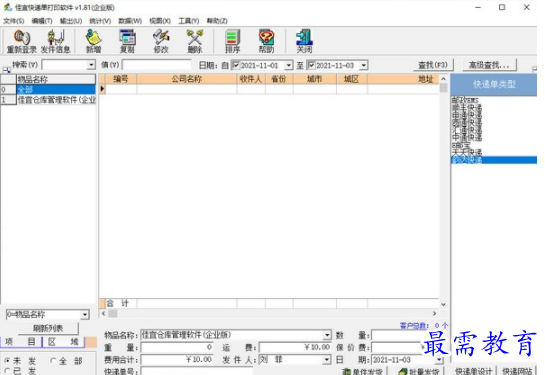This screenshot has width=545, height=375.
Task: Click the 编号 column header
Action: point(121,79)
